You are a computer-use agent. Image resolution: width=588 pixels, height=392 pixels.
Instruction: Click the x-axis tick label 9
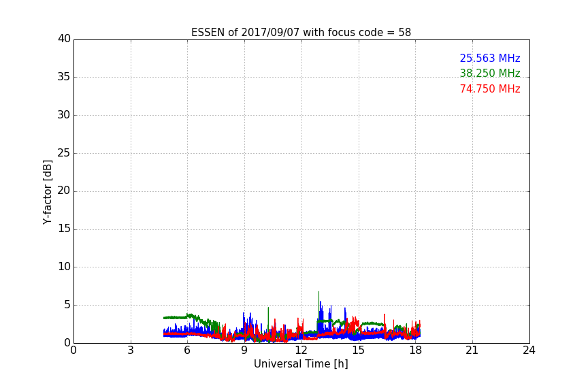tap(244, 350)
